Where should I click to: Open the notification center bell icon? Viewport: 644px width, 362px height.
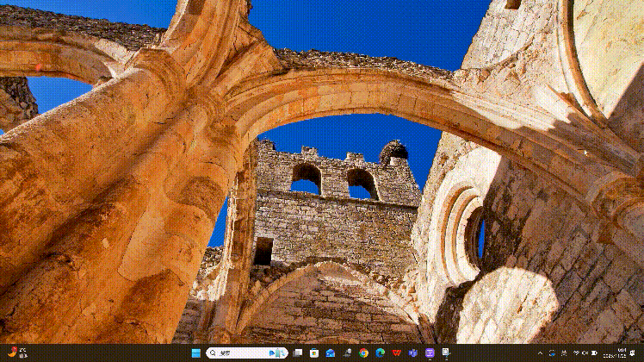click(x=634, y=353)
